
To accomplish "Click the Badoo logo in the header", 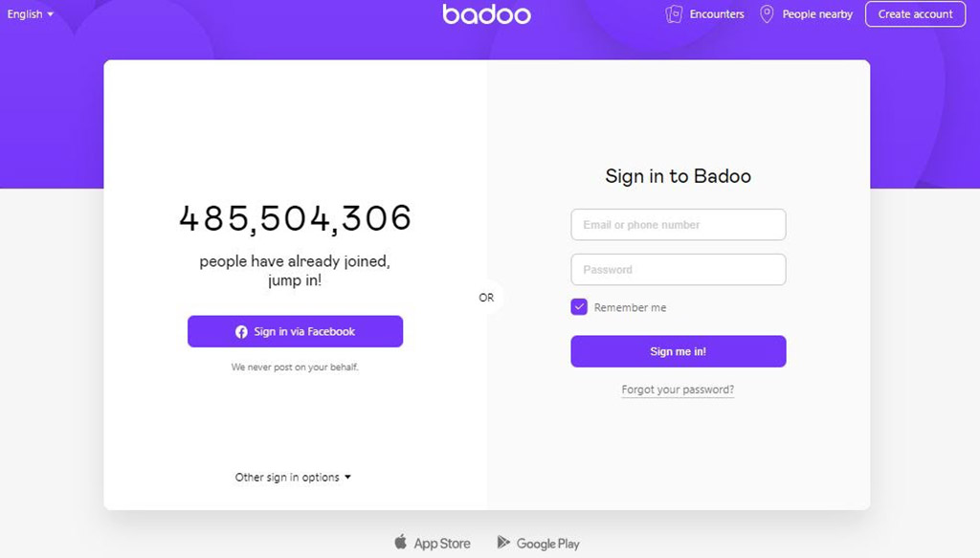I will (487, 13).
